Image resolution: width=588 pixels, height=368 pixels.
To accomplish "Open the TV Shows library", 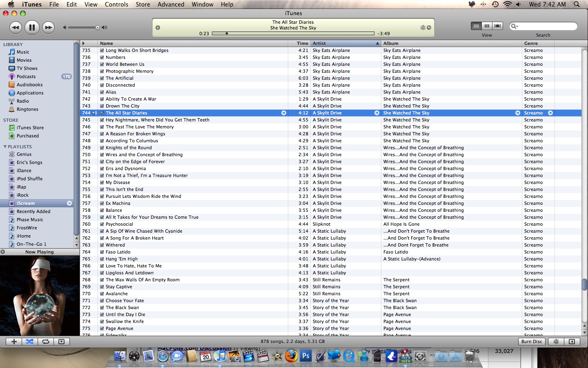I will pyautogui.click(x=27, y=68).
